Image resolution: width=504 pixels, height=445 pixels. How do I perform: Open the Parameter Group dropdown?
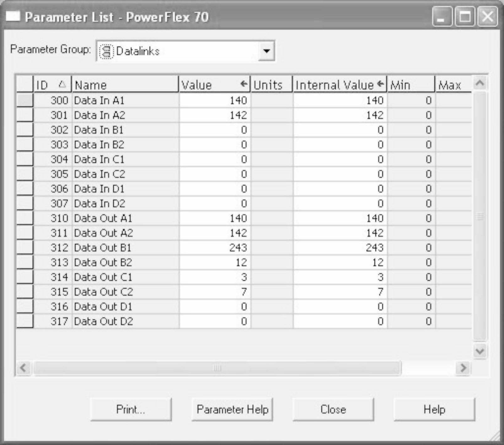[266, 51]
